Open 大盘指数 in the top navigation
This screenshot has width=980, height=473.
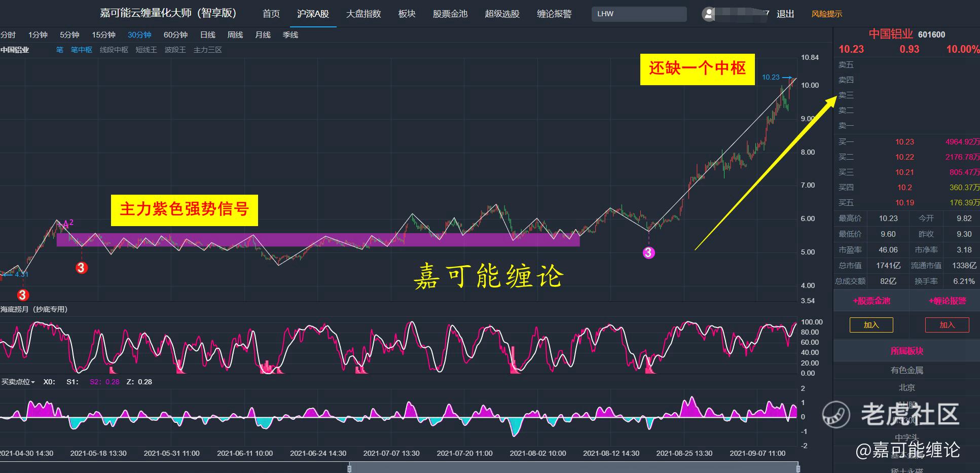point(364,14)
